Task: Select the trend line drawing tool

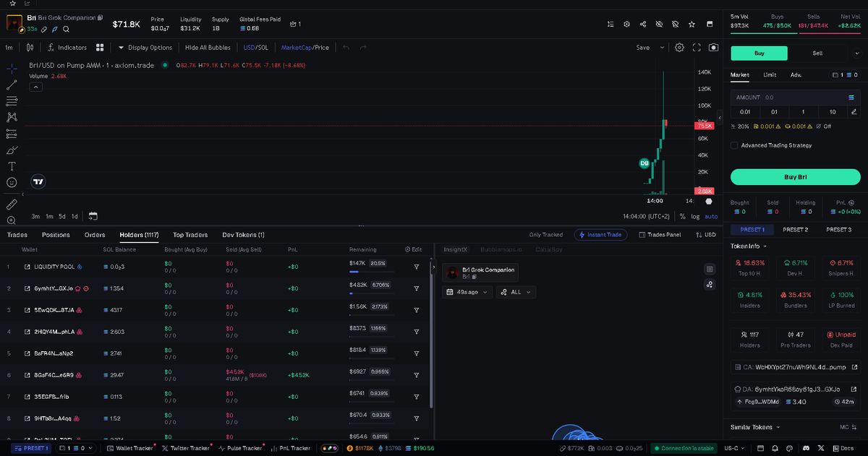Action: tap(12, 85)
